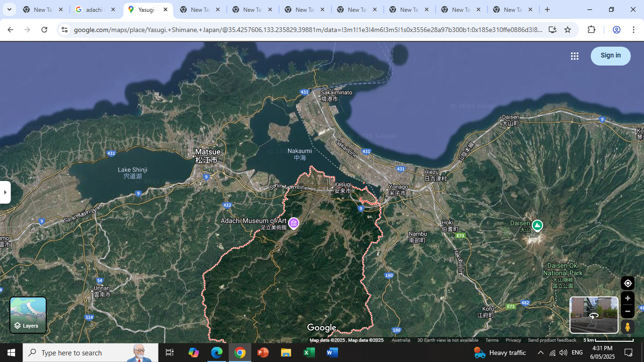Click the Yonago city label
Viewport: 644px width, 362px height.
tap(398, 190)
